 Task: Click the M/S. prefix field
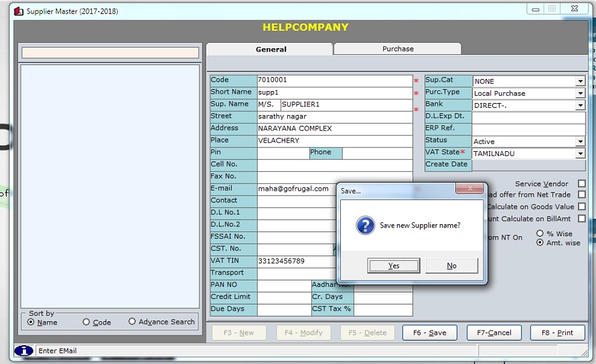tap(269, 104)
